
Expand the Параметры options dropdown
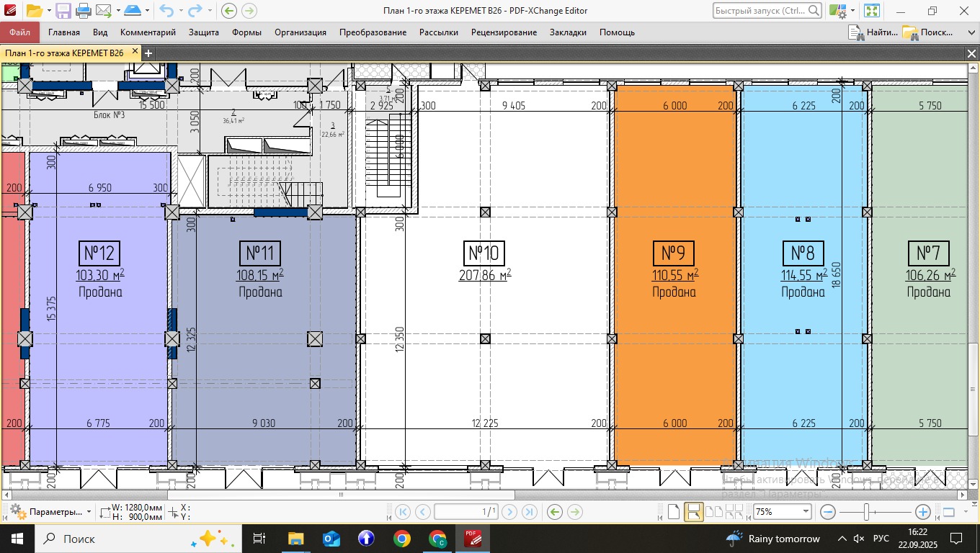pyautogui.click(x=89, y=512)
